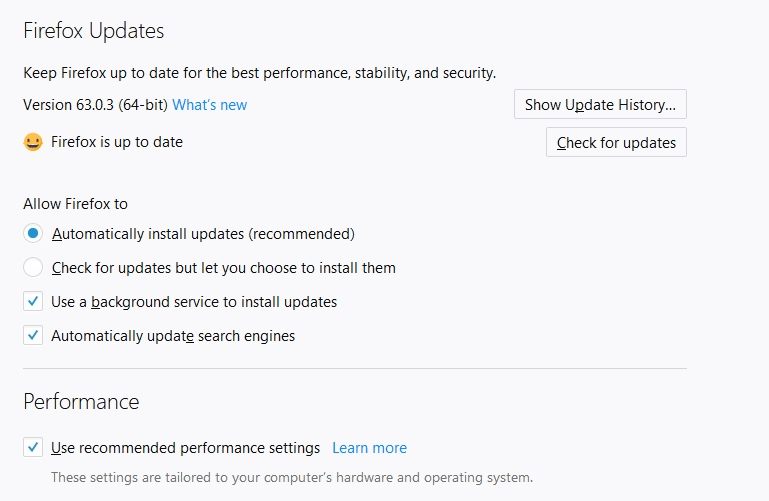Choose the 'let you choose to install them' radio option

click(x=33, y=268)
